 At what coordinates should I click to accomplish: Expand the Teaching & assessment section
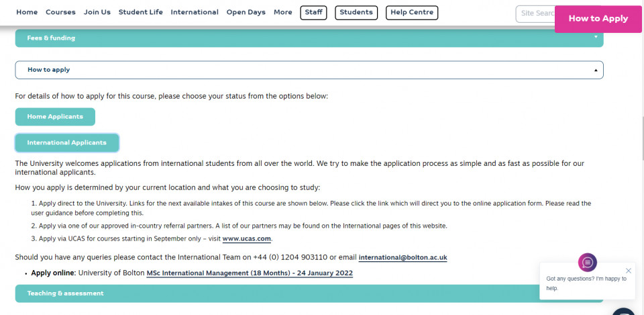coord(309,294)
